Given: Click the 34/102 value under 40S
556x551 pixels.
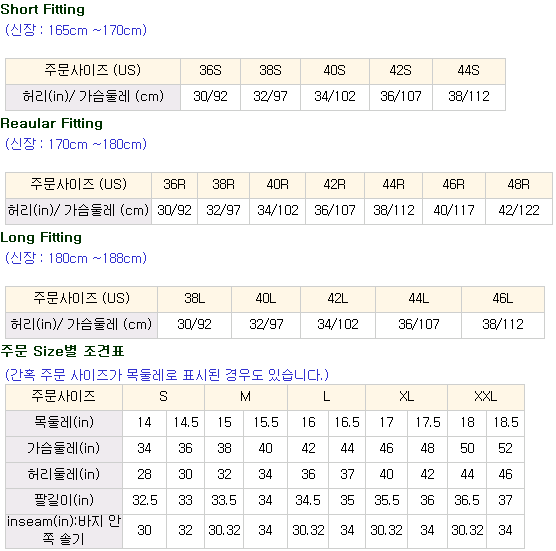Looking at the screenshot, I should (x=335, y=97).
